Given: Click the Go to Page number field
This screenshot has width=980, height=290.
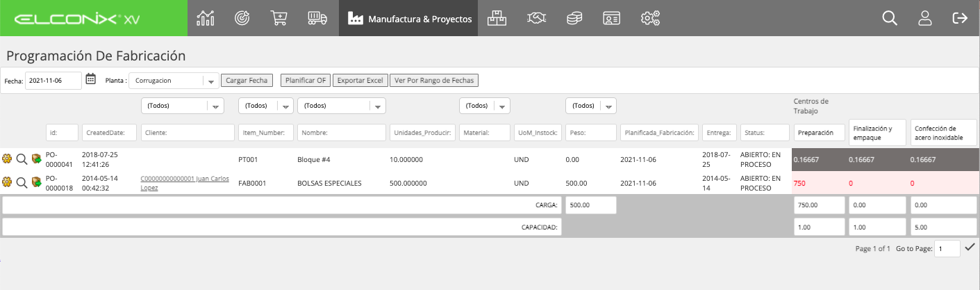Looking at the screenshot, I should 947,248.
